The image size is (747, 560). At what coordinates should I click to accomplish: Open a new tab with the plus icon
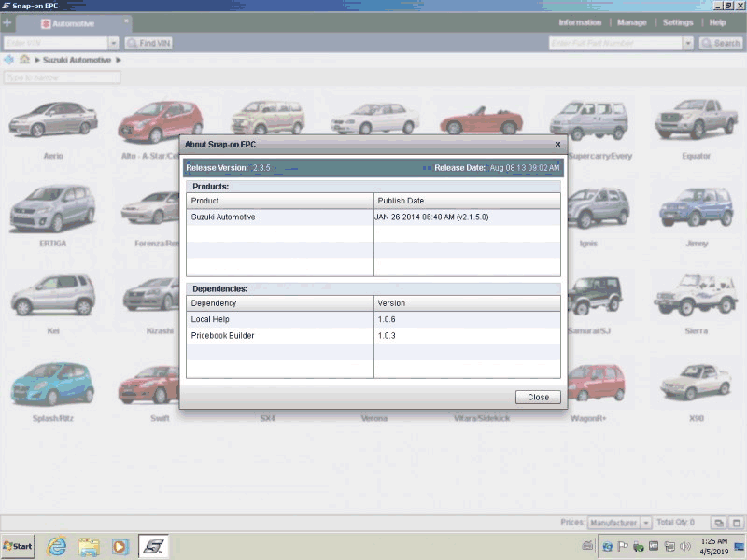pyautogui.click(x=7, y=22)
